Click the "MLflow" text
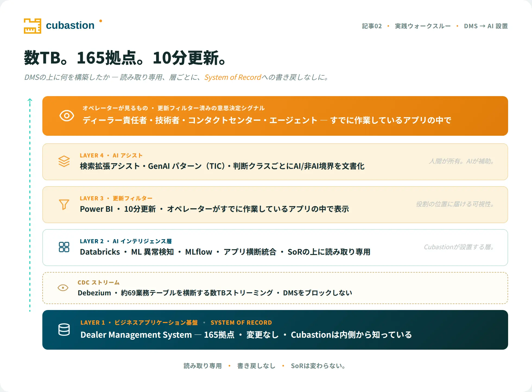Image resolution: width=532 pixels, height=392 pixels. tap(199, 252)
